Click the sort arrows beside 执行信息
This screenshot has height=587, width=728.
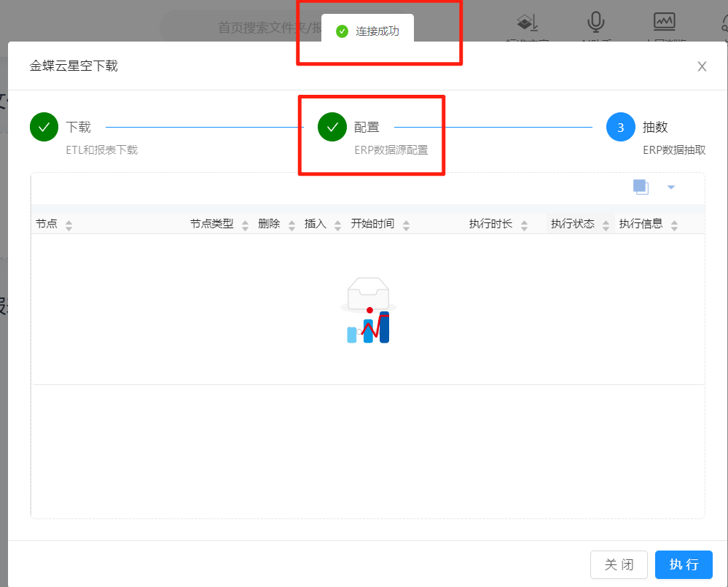675,226
